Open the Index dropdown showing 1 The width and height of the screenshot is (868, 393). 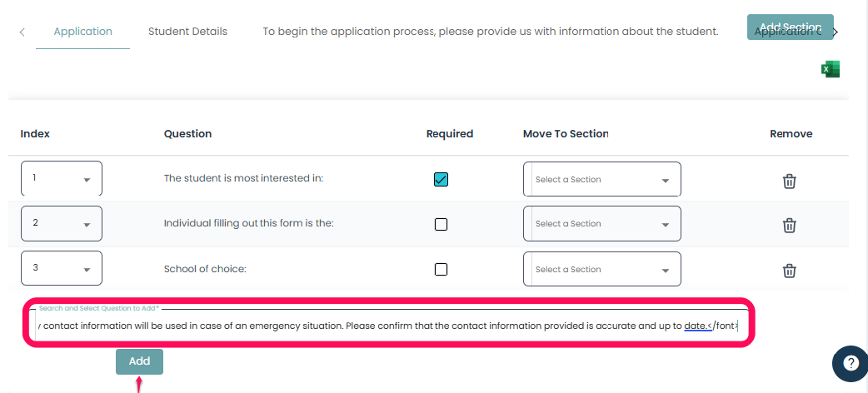(62, 179)
